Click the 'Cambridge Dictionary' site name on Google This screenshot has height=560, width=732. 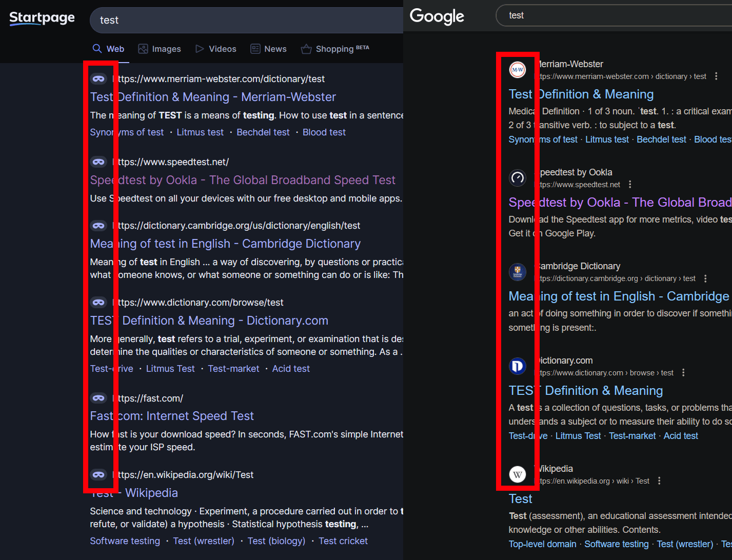coord(578,266)
